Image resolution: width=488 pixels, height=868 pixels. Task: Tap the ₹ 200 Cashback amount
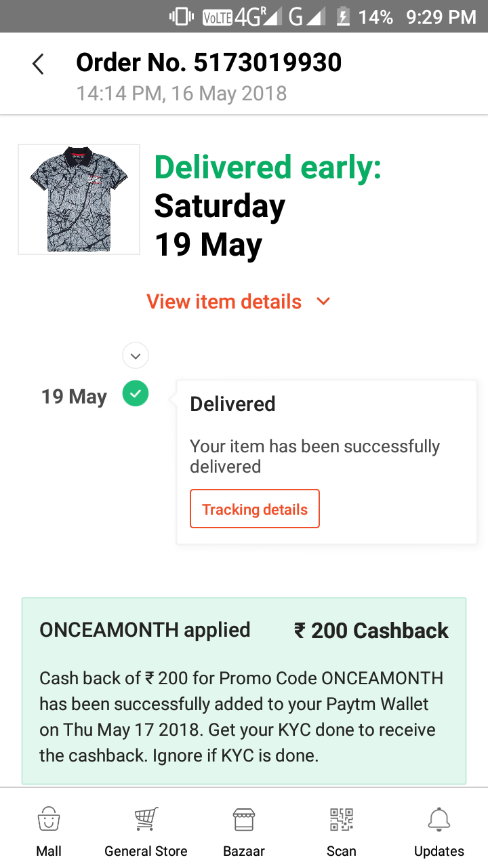[x=371, y=631]
